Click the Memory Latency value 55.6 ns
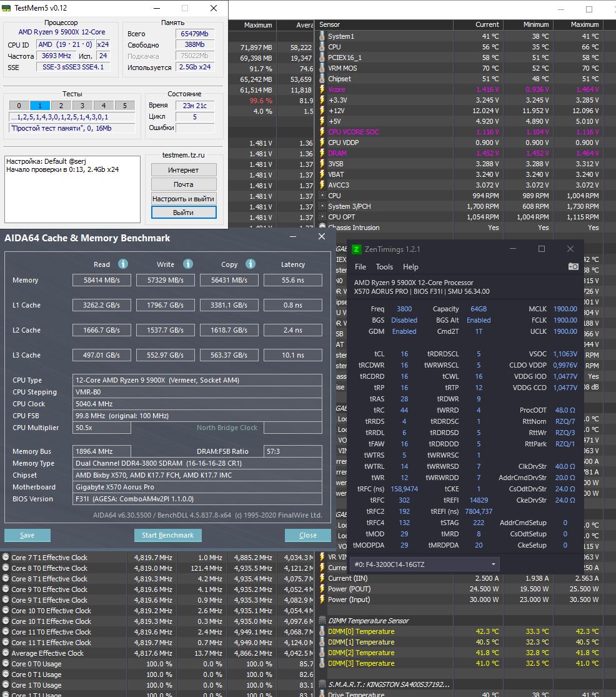The height and width of the screenshot is (697, 616). pyautogui.click(x=292, y=280)
